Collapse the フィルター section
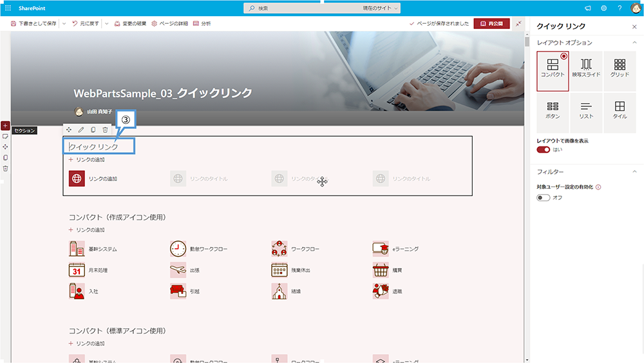 [634, 172]
